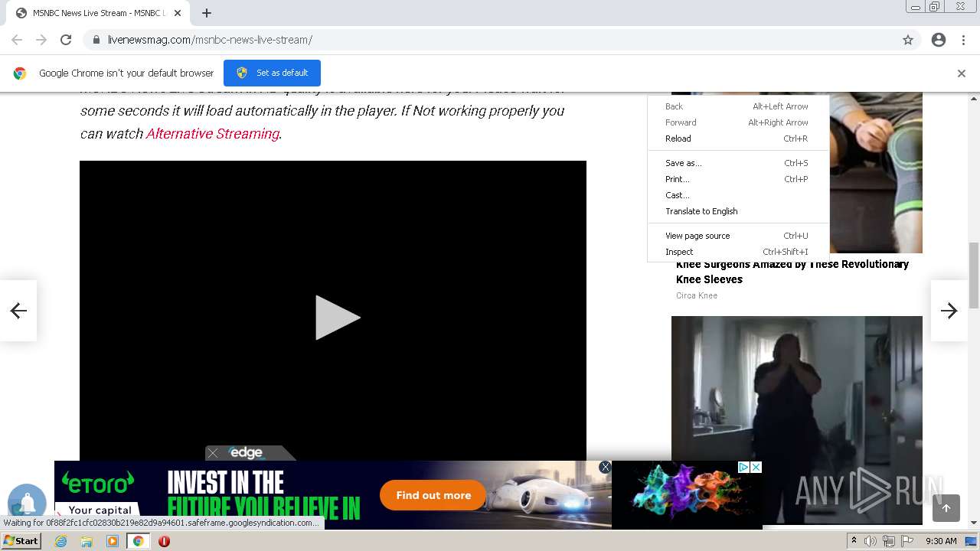Screen dimensions: 980x551
Task: Select Translate to English menu item
Action: (738, 211)
